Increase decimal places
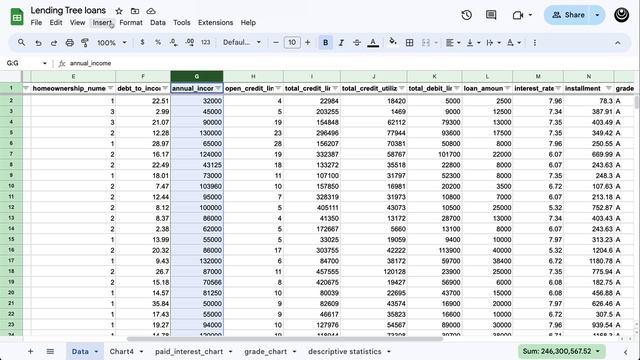Viewport: 640px width, 360px height. (x=190, y=42)
